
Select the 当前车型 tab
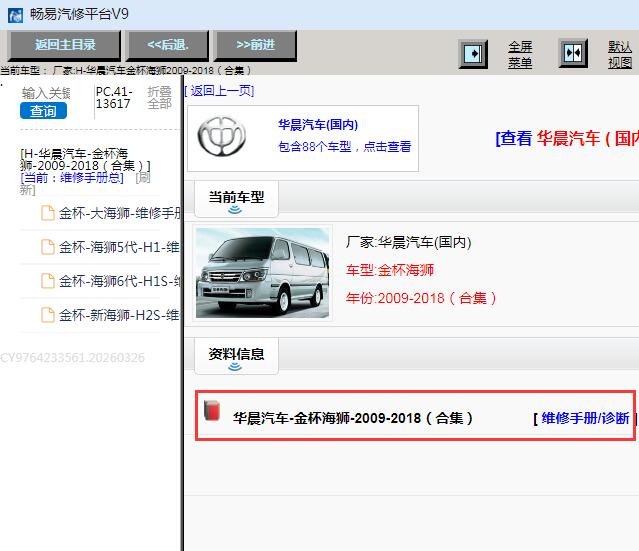coord(236,198)
